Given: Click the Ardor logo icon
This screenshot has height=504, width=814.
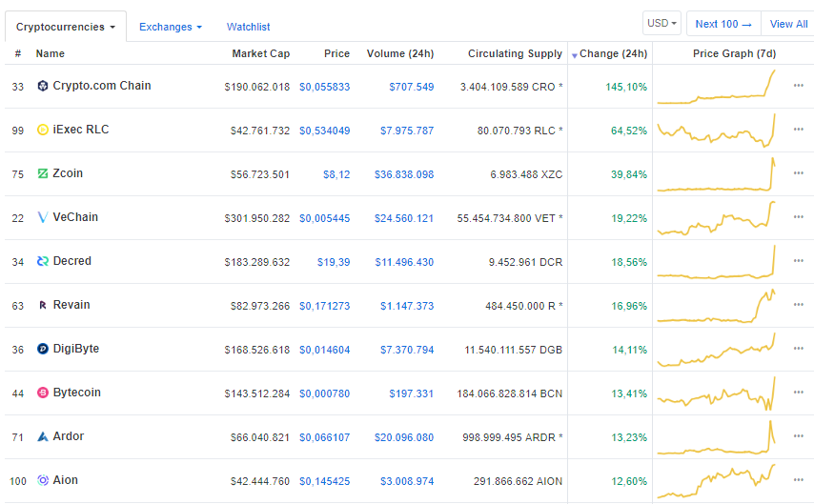Looking at the screenshot, I should click(43, 436).
